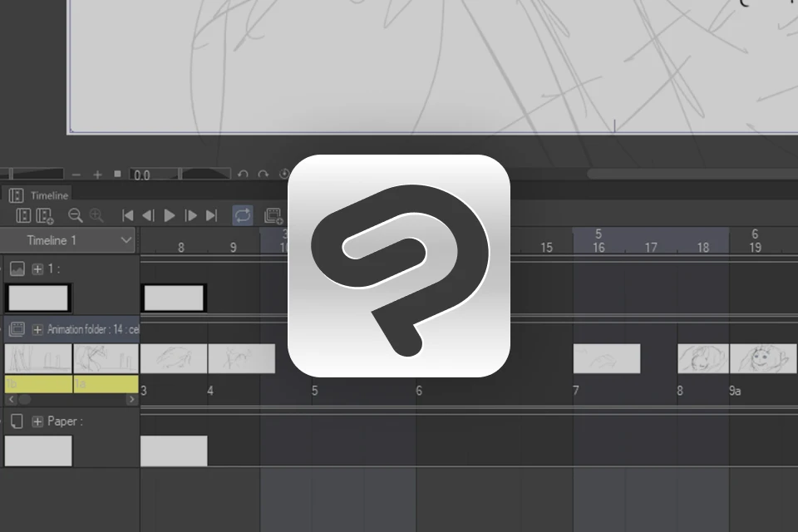Click the New animation folder icon

(x=273, y=216)
